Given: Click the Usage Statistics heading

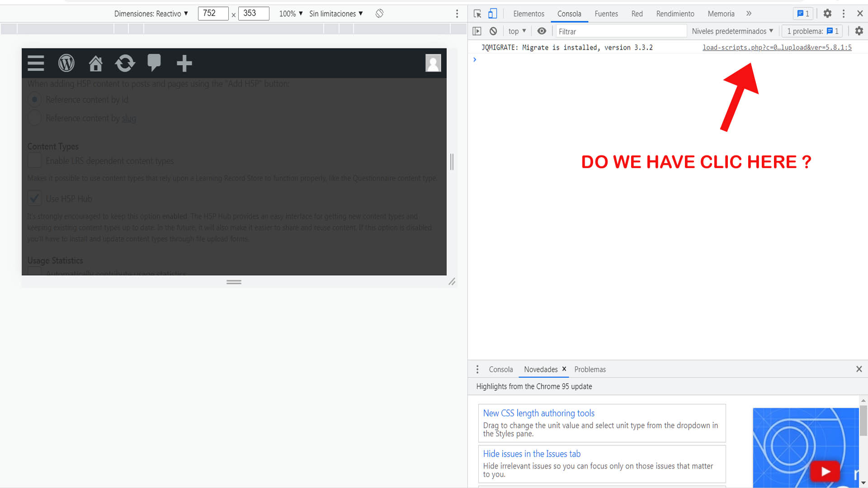Looking at the screenshot, I should tap(55, 261).
